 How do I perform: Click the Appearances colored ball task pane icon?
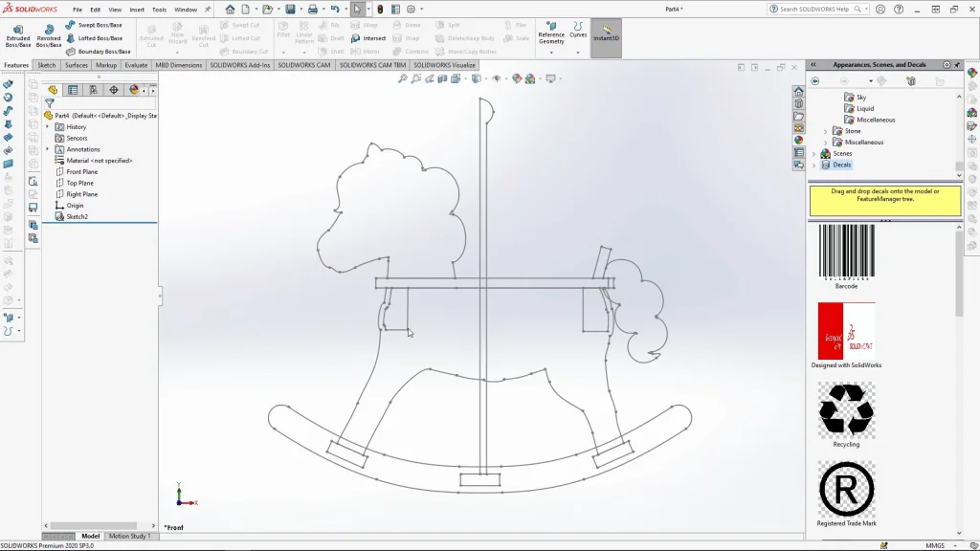pyautogui.click(x=799, y=140)
